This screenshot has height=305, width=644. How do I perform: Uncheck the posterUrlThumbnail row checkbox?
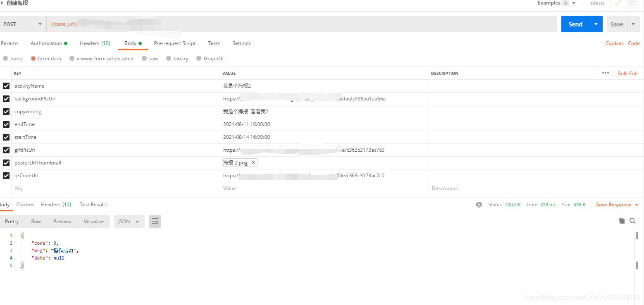coord(6,163)
